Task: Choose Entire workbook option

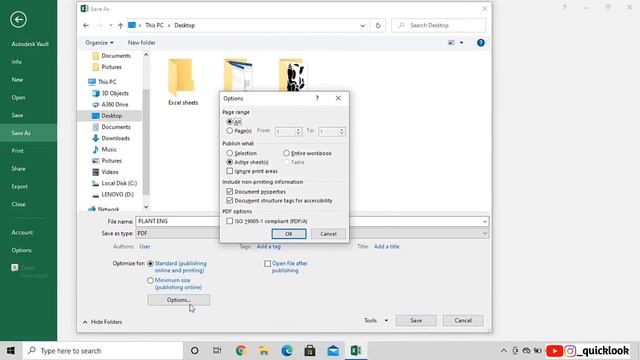Action: [287, 153]
